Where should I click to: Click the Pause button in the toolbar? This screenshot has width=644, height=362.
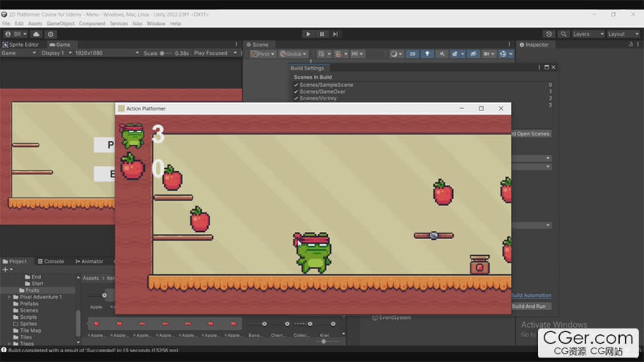coord(321,34)
